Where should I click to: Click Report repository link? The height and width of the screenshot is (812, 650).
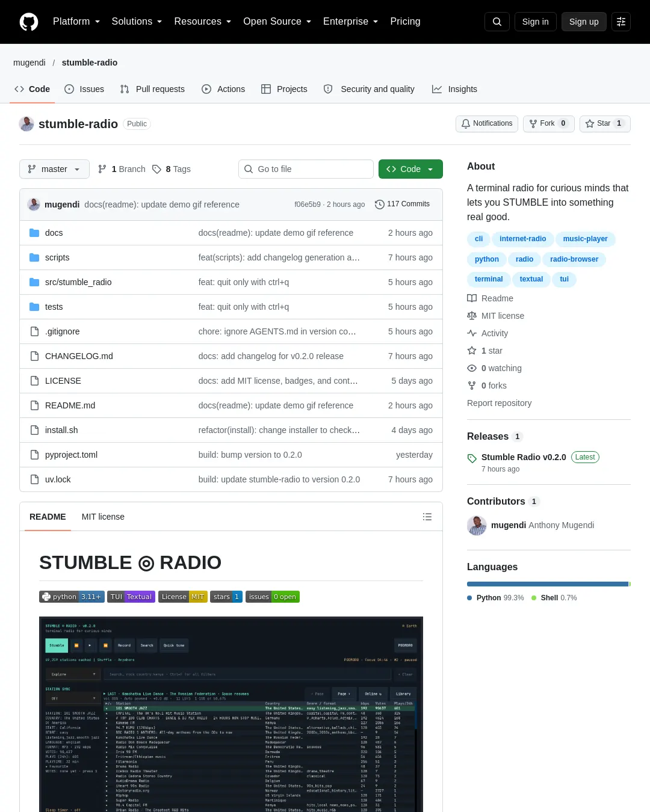pos(499,403)
